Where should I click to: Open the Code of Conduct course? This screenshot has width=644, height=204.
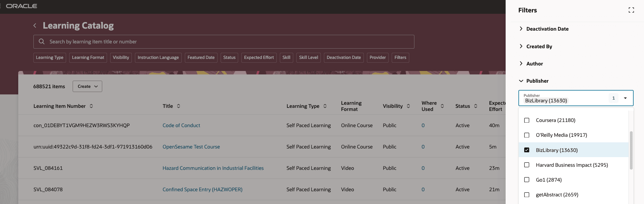[181, 125]
